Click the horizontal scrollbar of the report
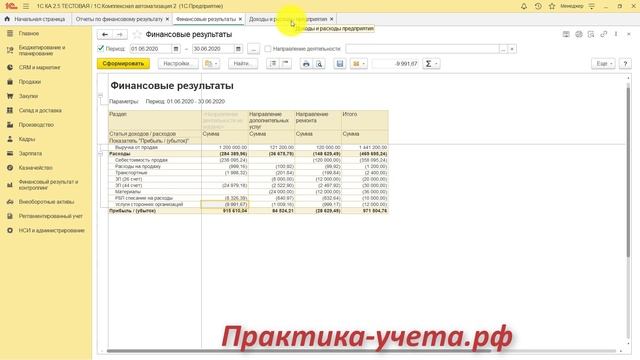The width and height of the screenshot is (640, 360). pos(299,351)
